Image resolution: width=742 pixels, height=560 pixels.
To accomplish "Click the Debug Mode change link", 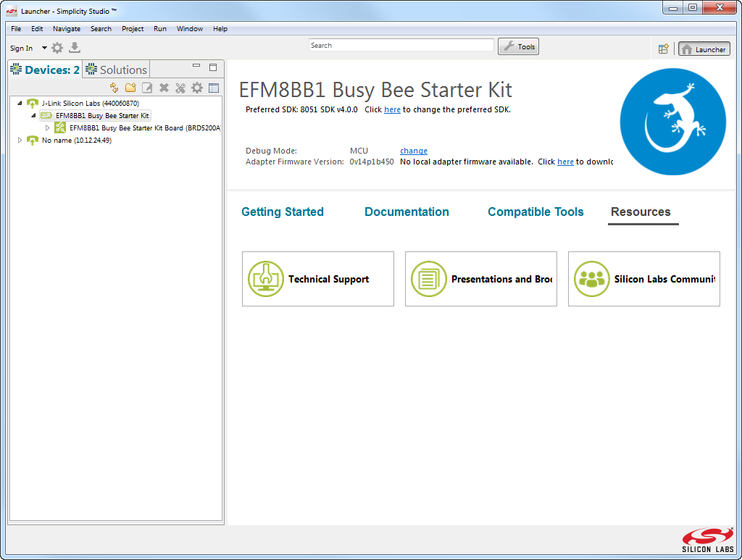I will click(414, 151).
